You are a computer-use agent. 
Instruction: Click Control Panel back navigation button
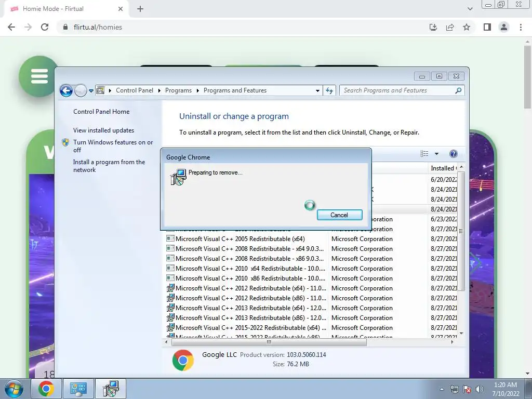(x=66, y=90)
